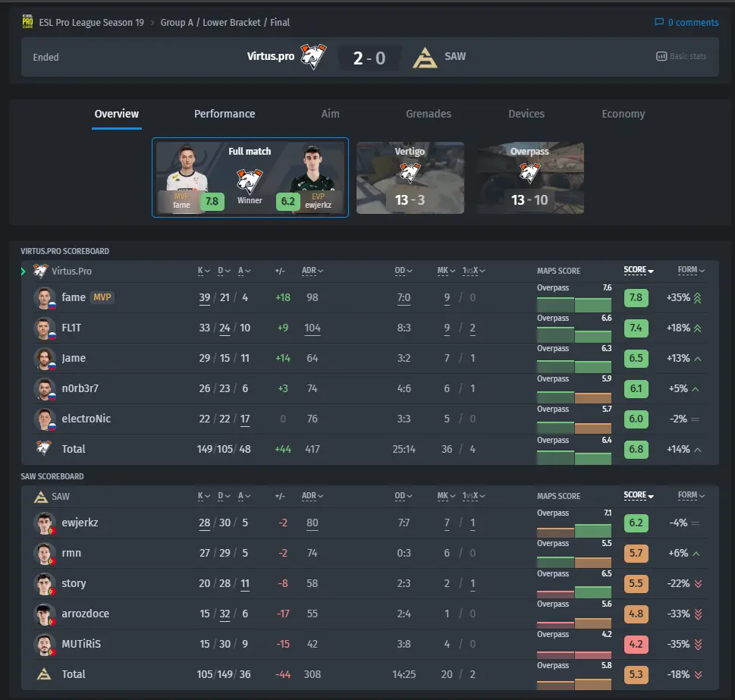Sort Virtus.pro scoreboard by K column
The height and width of the screenshot is (700, 735).
(203, 271)
